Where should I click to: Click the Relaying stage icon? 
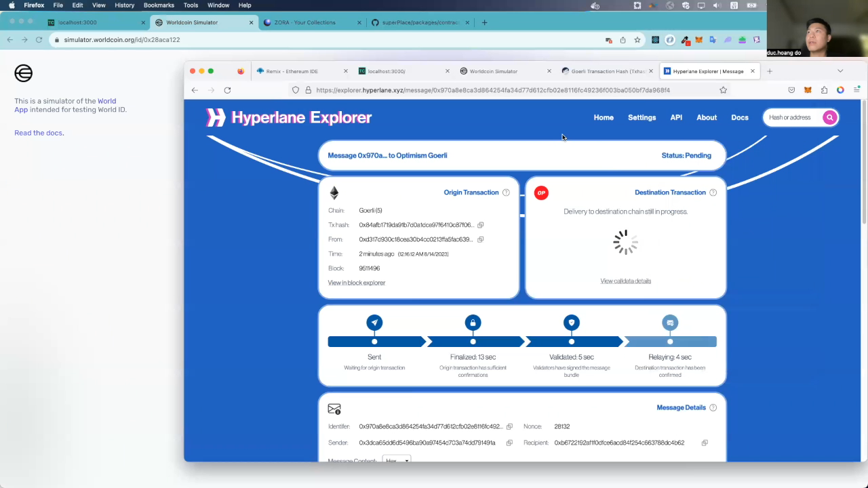(x=670, y=323)
